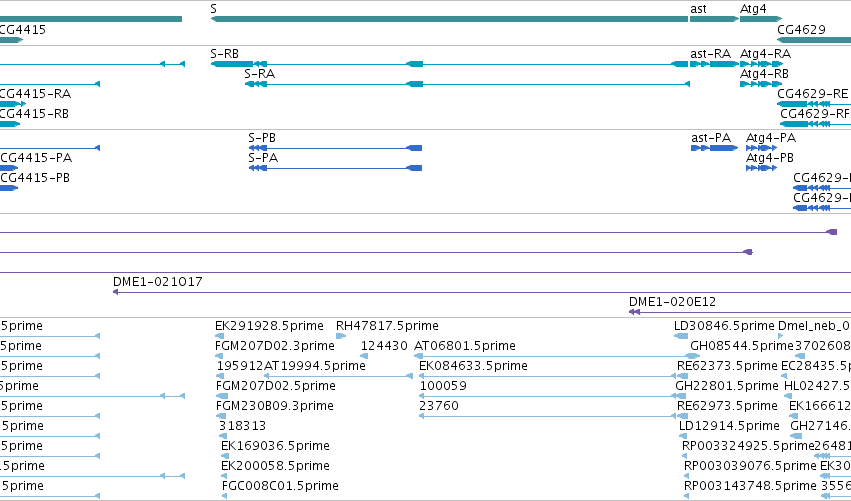Screen dimensions: 851x501
Task: Click the EK200058.5prime EST label
Action: point(275,466)
